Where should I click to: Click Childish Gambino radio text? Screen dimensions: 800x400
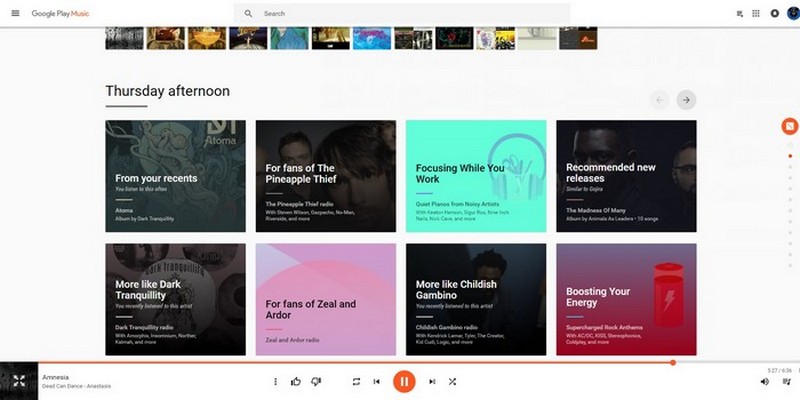tap(446, 328)
